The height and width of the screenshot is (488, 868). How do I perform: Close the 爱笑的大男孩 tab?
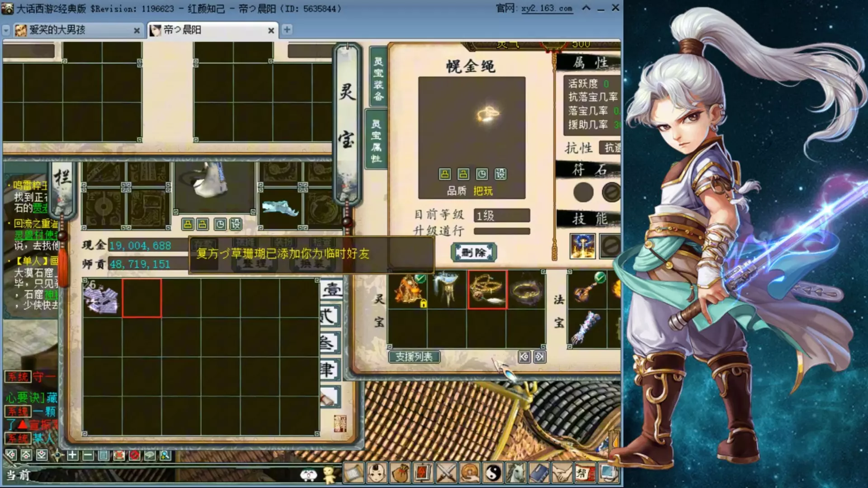(137, 30)
